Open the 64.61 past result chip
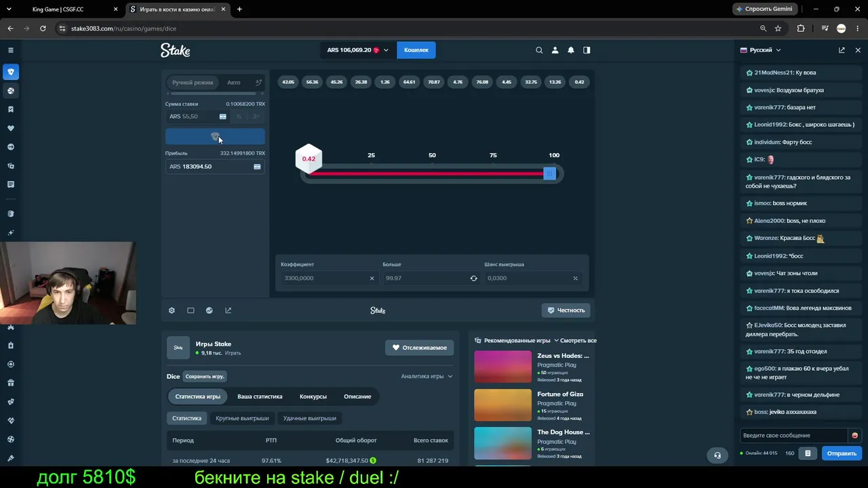The image size is (868, 488). point(409,82)
